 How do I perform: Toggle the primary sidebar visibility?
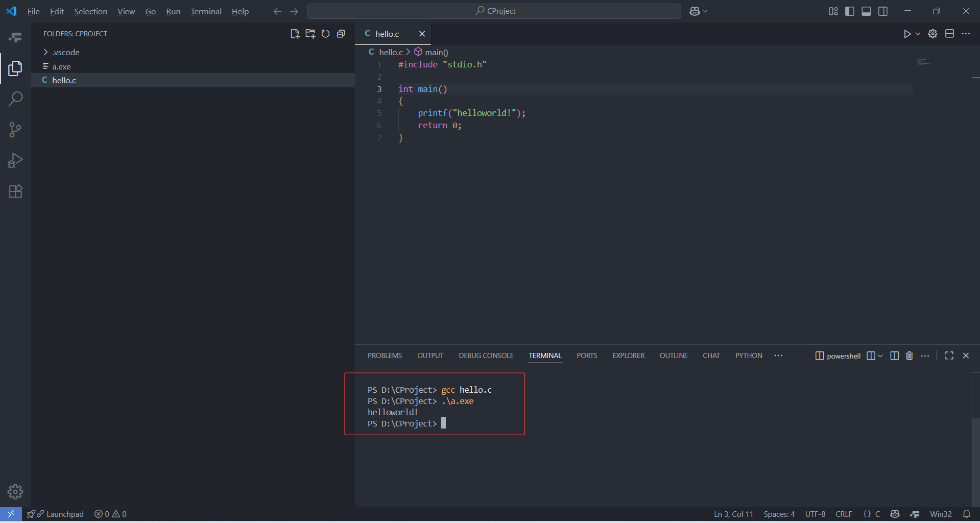pos(850,11)
